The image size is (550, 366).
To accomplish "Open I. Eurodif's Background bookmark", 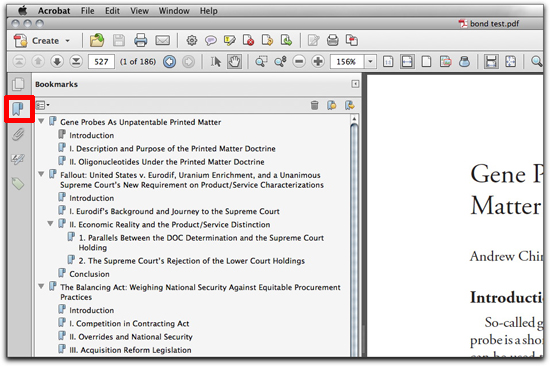I will click(x=174, y=212).
